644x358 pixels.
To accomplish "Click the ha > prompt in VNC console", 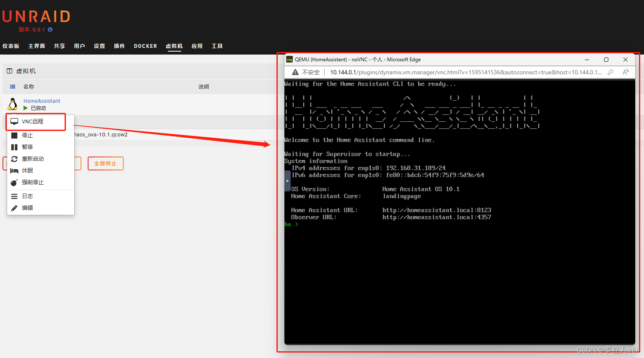I will click(291, 224).
